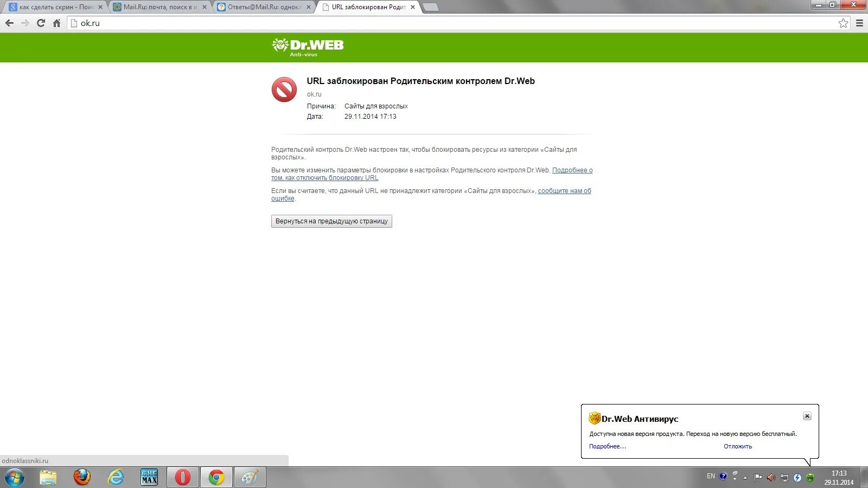Open the green Dr.Web spider tray icon

point(810,478)
